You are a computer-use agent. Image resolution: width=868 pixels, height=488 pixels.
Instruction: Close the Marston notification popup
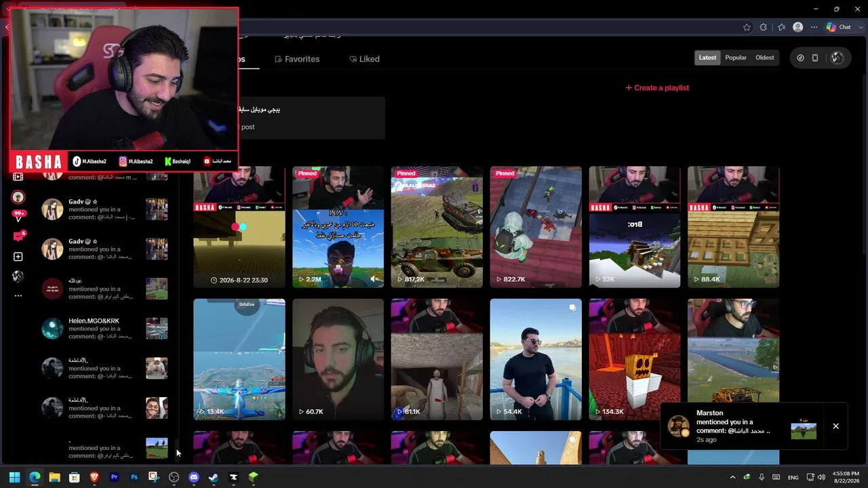click(x=835, y=426)
